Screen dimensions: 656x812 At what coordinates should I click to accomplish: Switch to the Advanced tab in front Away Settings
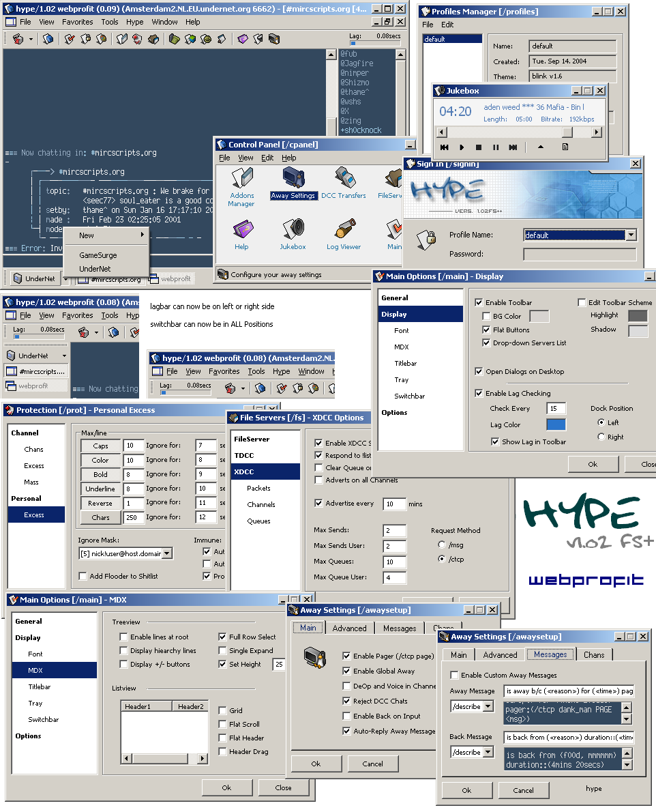pos(501,654)
